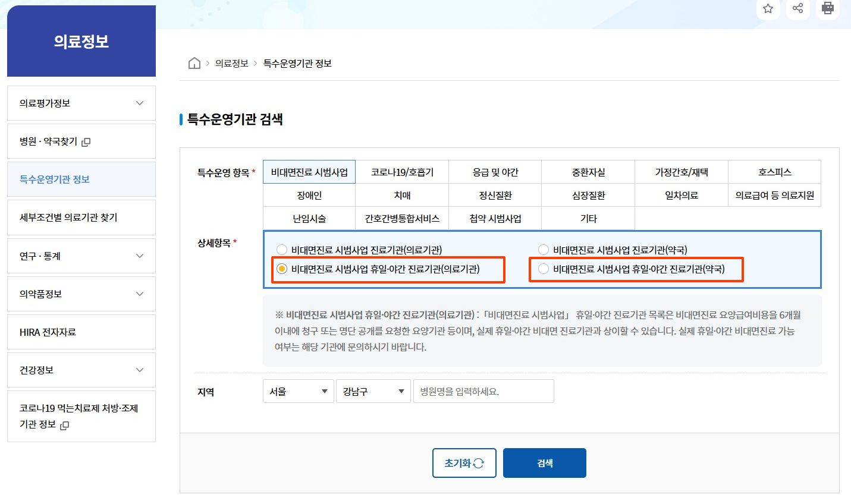Open 병원·약국찾기 sidebar link
The image size is (851, 504).
81,141
